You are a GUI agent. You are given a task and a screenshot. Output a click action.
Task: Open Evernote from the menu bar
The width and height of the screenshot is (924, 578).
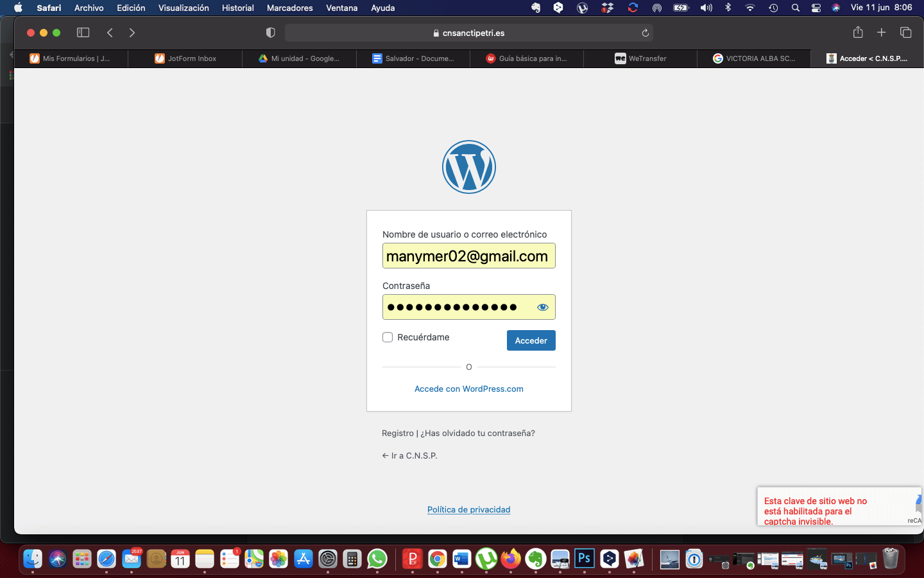pyautogui.click(x=536, y=8)
